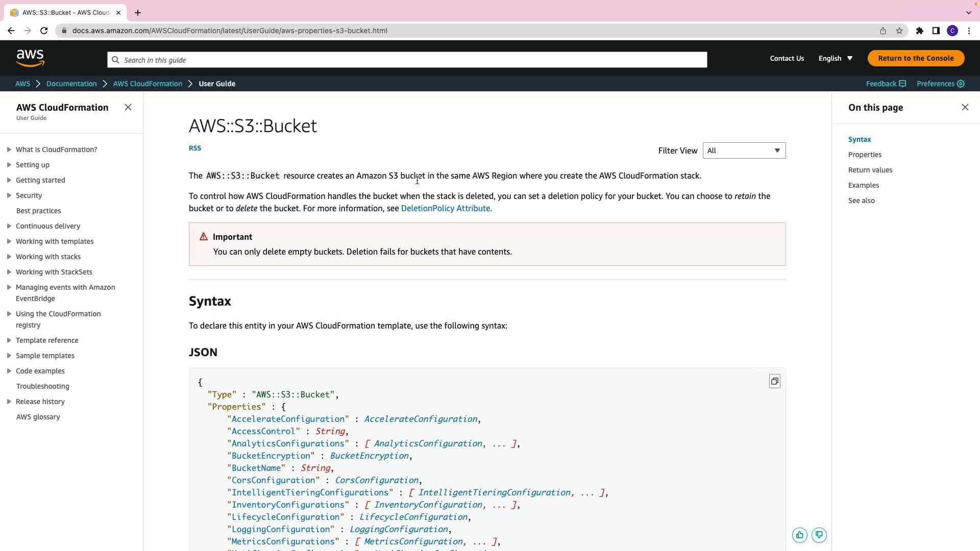The image size is (980, 551).
Task: Close the On this page panel
Action: (x=965, y=107)
